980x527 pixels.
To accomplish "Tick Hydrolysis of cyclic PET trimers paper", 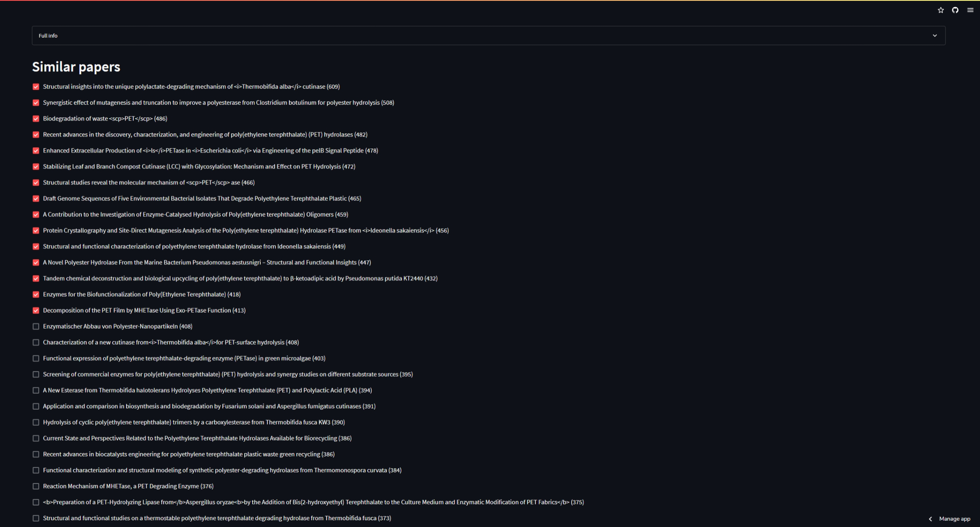I will [36, 422].
